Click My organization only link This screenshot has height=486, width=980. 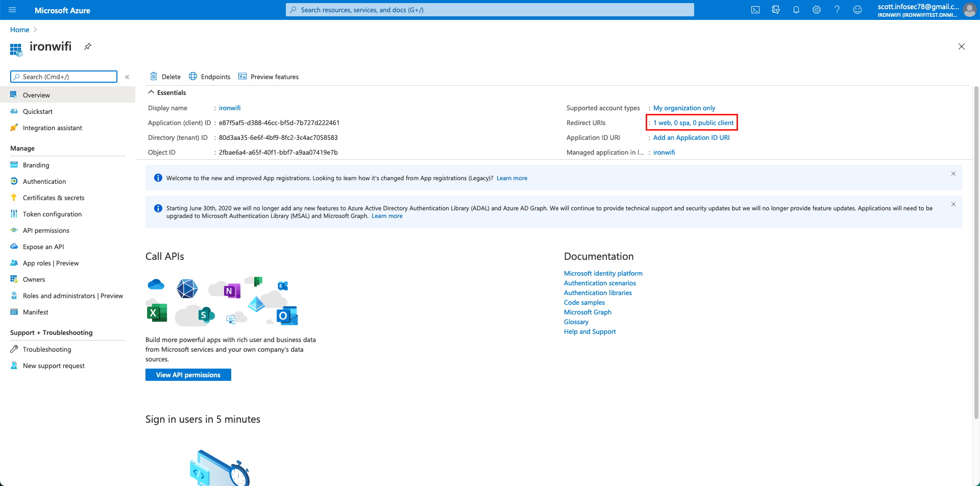[684, 108]
